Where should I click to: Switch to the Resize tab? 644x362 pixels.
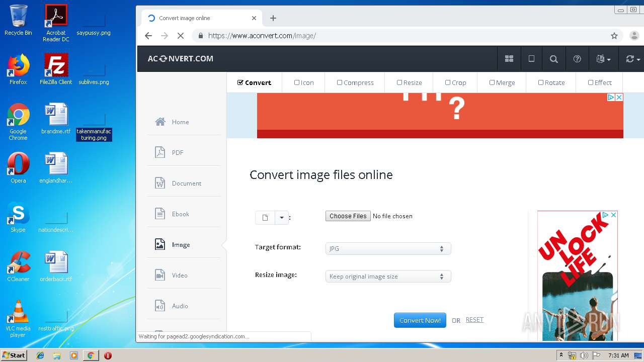coord(409,82)
